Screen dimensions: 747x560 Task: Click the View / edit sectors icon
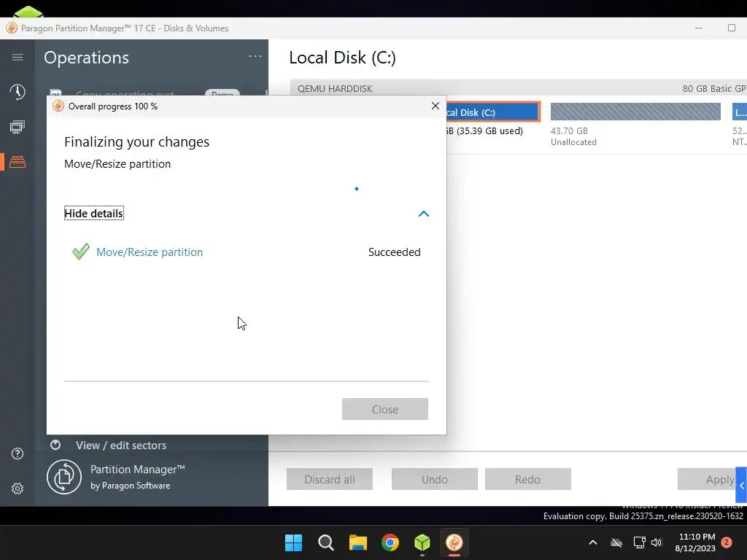click(55, 445)
